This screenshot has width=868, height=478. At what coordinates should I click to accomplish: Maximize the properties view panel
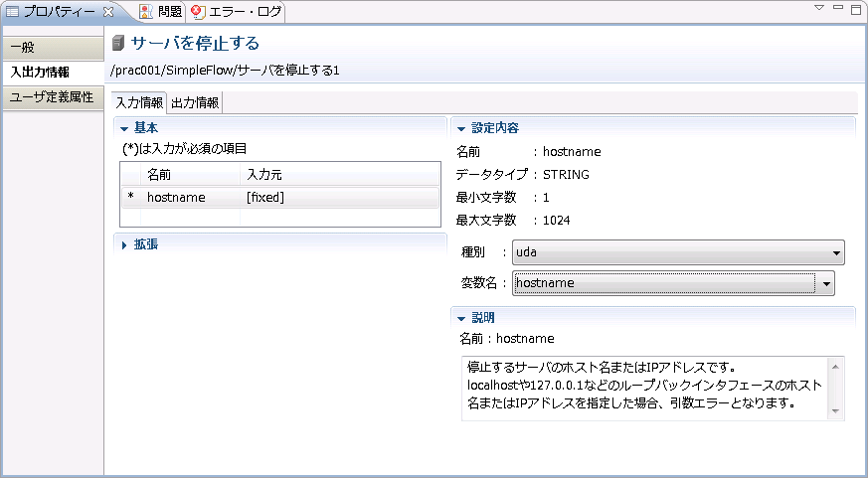click(855, 8)
